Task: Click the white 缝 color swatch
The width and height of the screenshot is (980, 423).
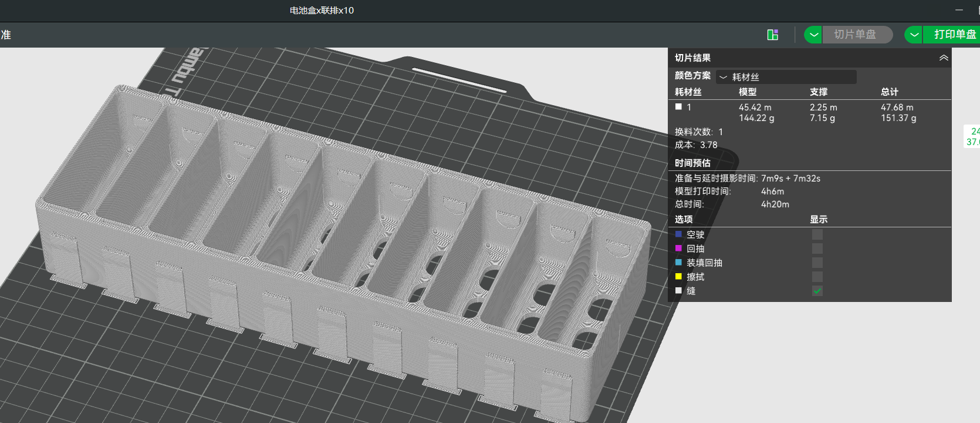Action: (678, 290)
